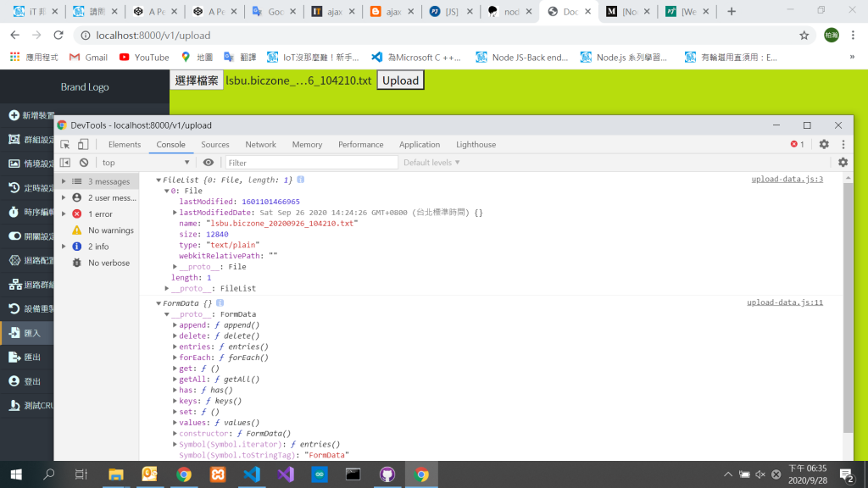Image resolution: width=868 pixels, height=488 pixels.
Task: Open the 登出 logout sidebar item
Action: coord(28,382)
